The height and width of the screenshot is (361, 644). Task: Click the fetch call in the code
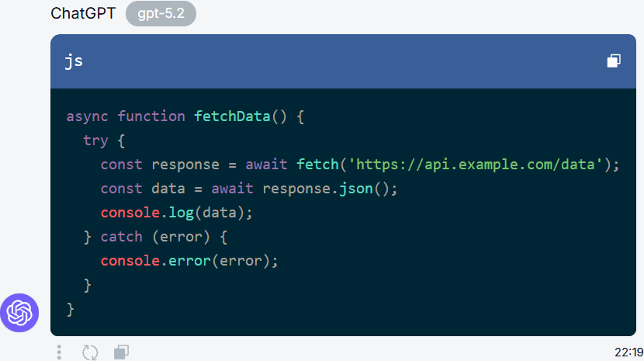click(317, 165)
